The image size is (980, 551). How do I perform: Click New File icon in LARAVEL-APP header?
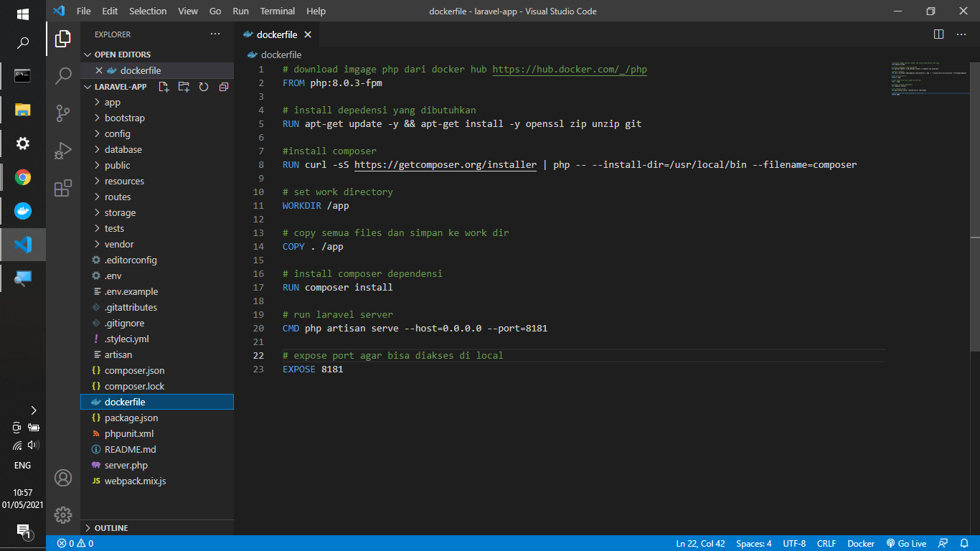pyautogui.click(x=164, y=87)
